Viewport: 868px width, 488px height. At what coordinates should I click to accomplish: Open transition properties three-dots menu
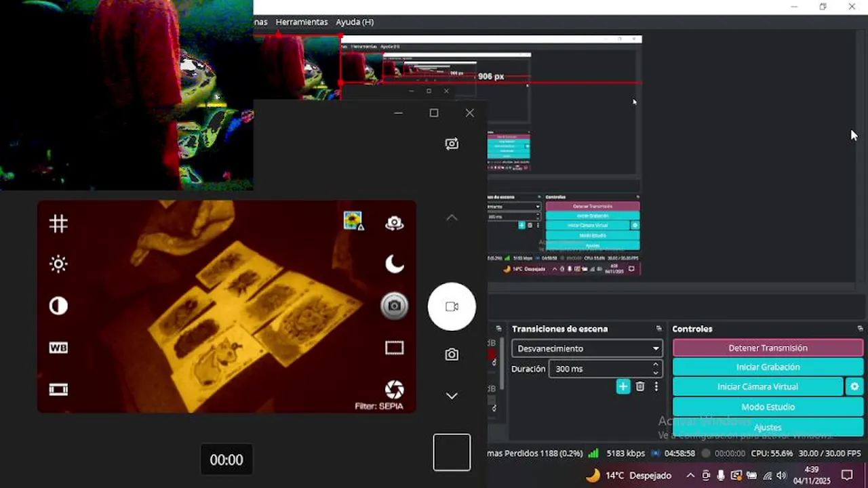point(656,386)
